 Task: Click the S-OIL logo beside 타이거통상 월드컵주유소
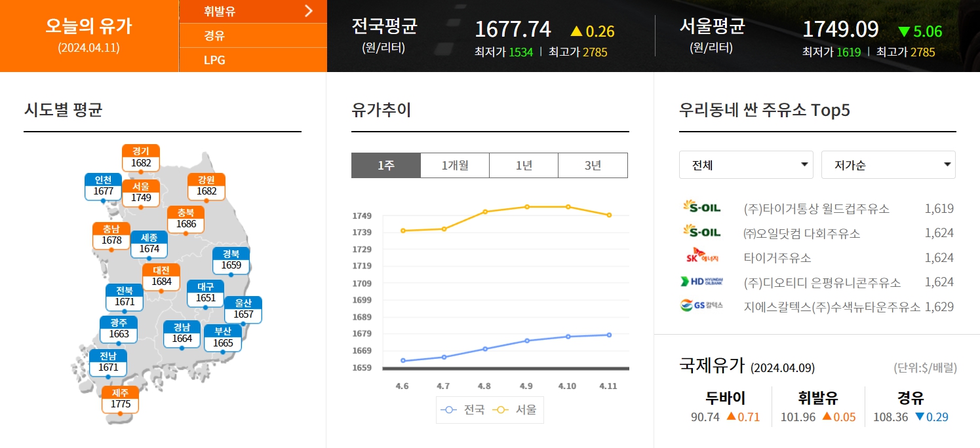click(700, 206)
